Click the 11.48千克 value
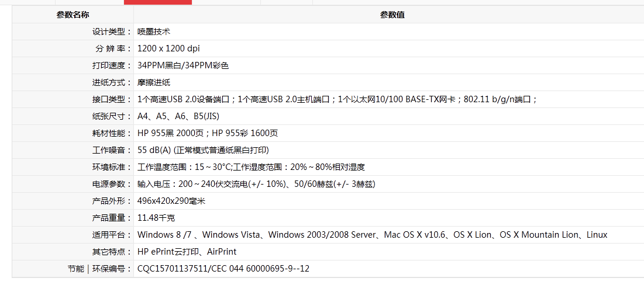This screenshot has width=644, height=285. click(157, 218)
